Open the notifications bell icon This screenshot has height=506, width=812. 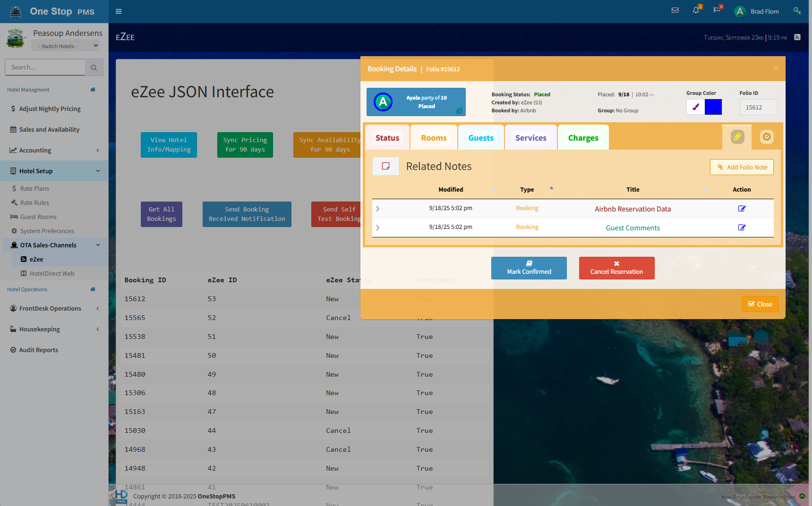pos(696,10)
